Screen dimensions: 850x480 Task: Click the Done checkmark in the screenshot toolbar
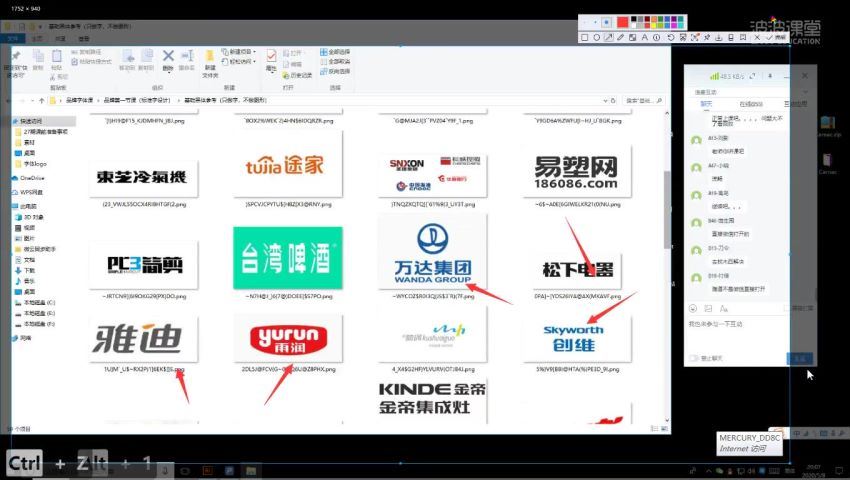pos(776,37)
